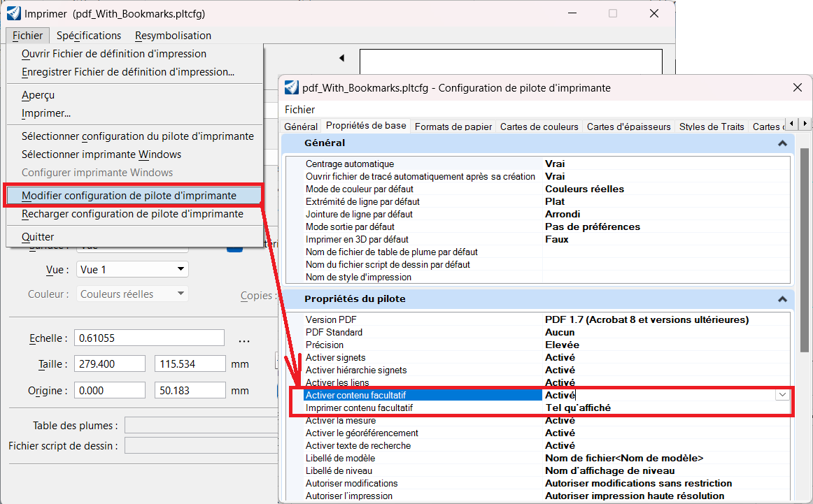Screen dimensions: 813x504
Task: Open the Fichier menu in Imprimer window
Action: pos(27,35)
